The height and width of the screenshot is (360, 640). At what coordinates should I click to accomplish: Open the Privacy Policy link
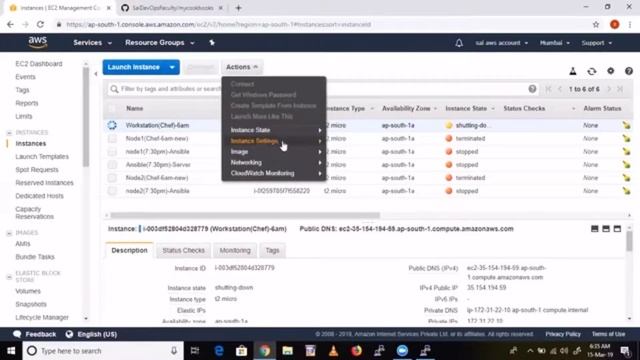563,334
